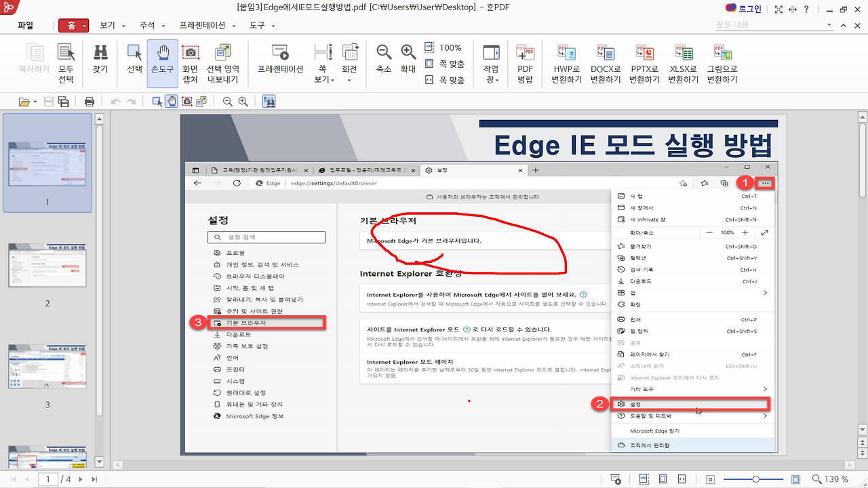868x488 pixels.
Task: Convert to HWP with HWP로 변환하기
Action: (567, 64)
